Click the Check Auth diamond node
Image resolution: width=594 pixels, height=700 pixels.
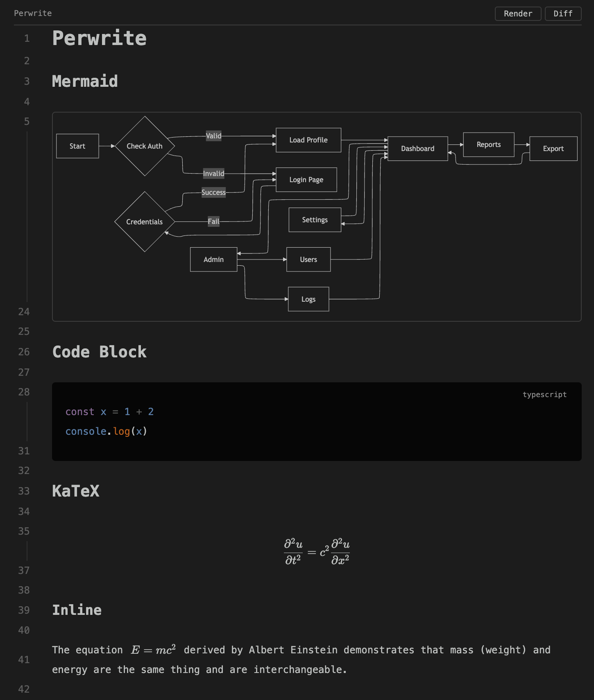point(145,146)
